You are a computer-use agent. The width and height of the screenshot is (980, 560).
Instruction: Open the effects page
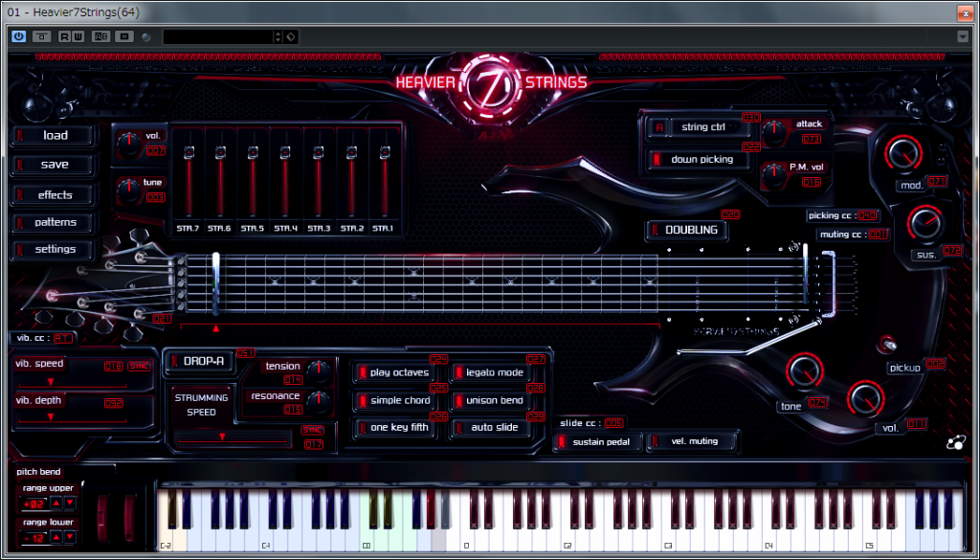click(55, 194)
